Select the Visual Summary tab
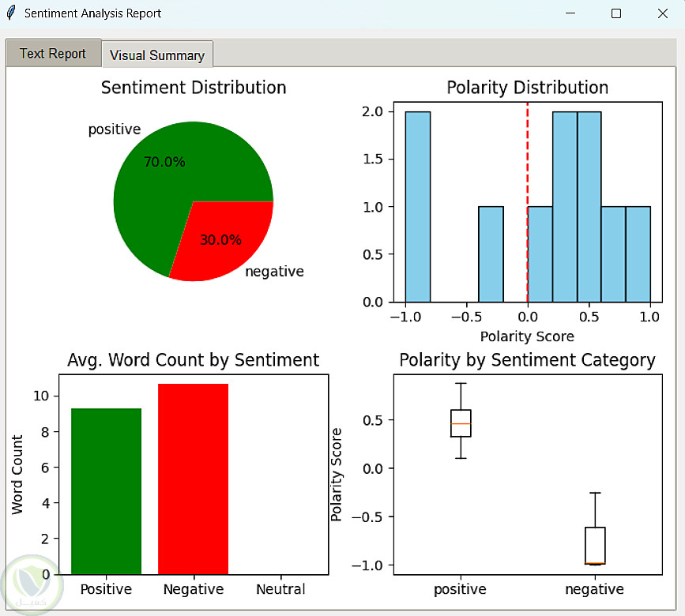685x616 pixels. [x=157, y=55]
